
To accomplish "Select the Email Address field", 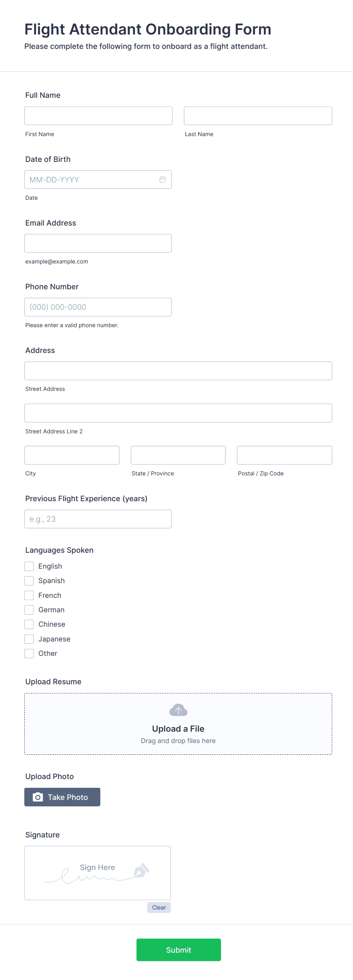I will pos(98,243).
